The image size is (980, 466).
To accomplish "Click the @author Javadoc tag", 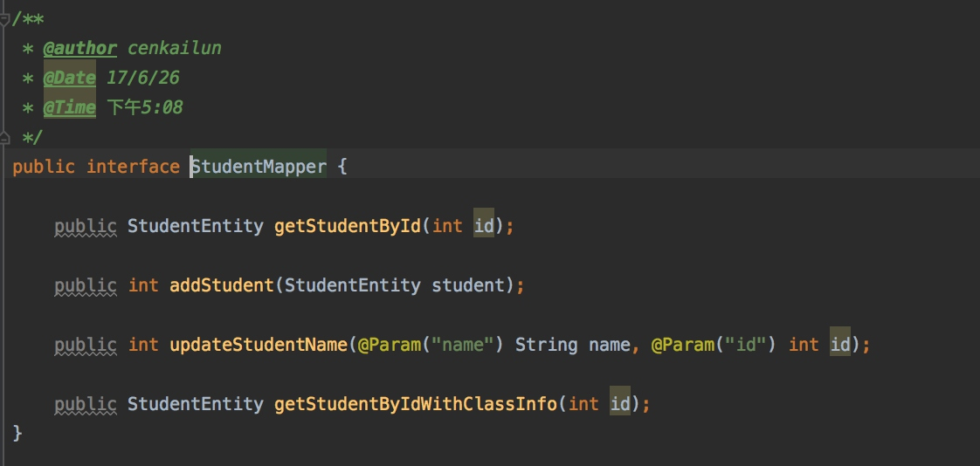I will (x=80, y=48).
